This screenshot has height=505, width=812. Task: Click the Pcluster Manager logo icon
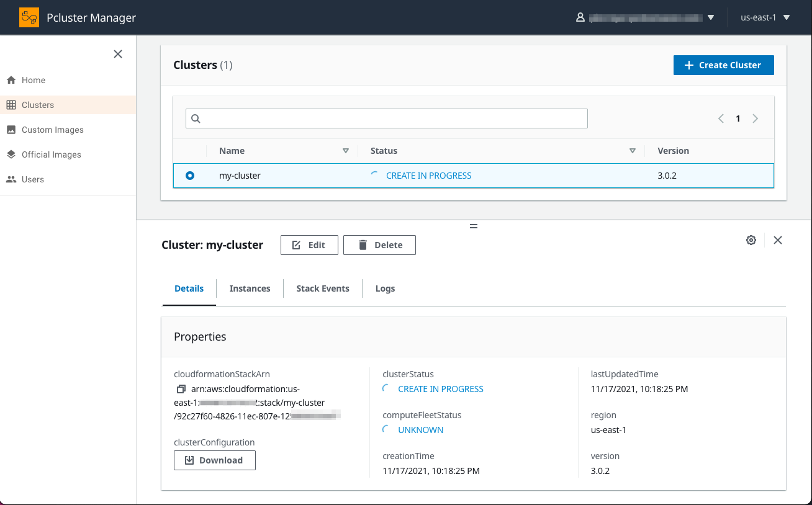point(29,17)
